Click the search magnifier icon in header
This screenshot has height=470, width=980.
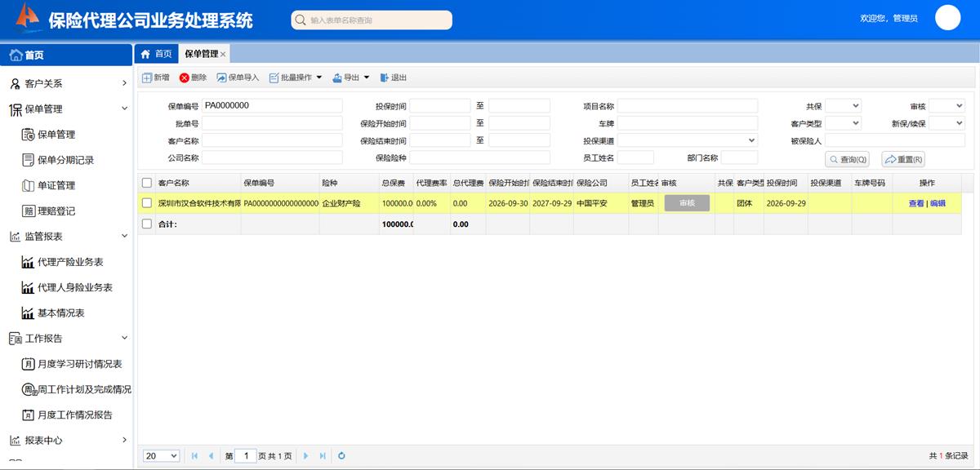tap(301, 20)
